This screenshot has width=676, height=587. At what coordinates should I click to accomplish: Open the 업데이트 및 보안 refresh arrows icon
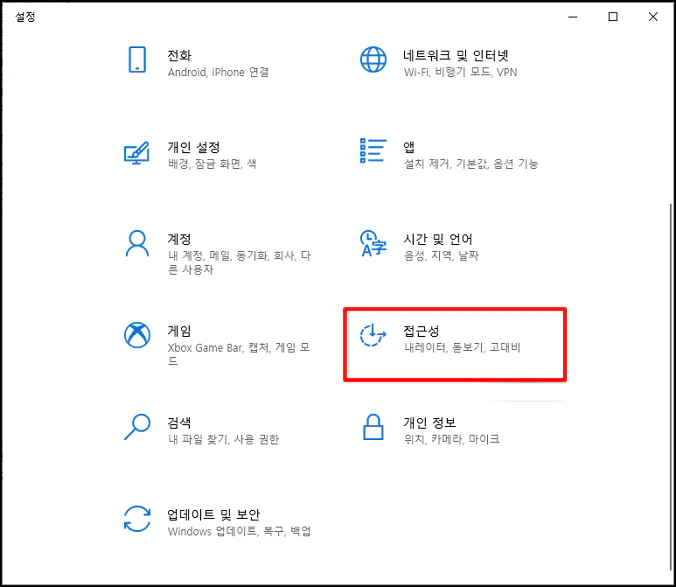[x=137, y=519]
